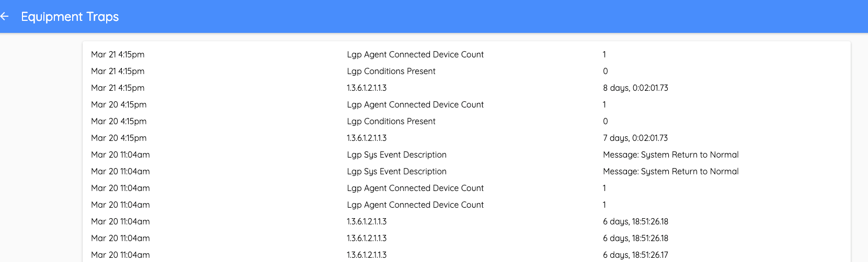Screen dimensions: 868x262
Task: Click timestamp of the 18:51:26.17 uptime row
Action: tap(120, 255)
